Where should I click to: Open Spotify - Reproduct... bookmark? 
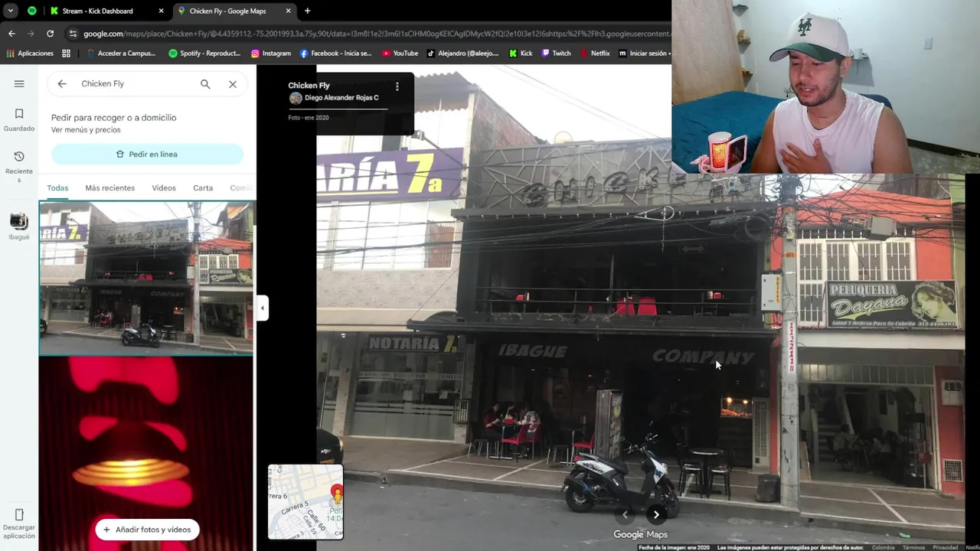204,54
